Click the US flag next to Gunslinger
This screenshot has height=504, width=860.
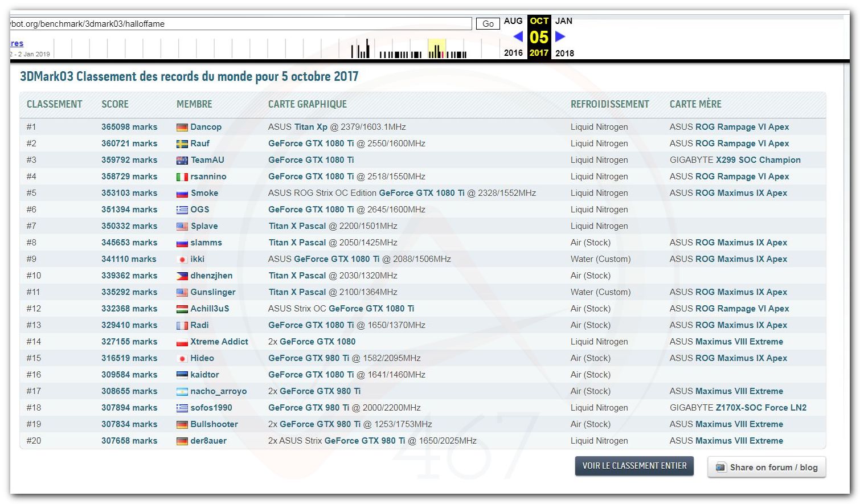[182, 293]
